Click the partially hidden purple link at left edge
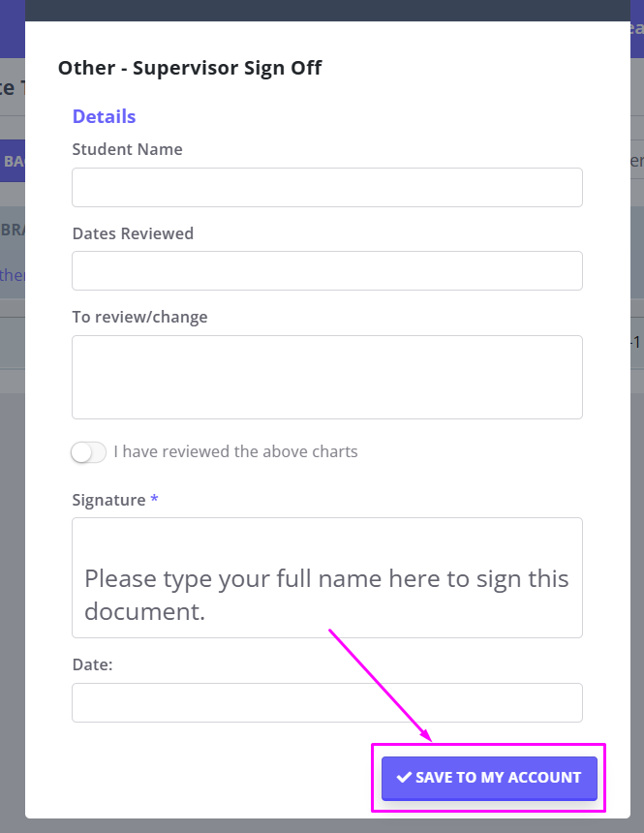 (13, 275)
